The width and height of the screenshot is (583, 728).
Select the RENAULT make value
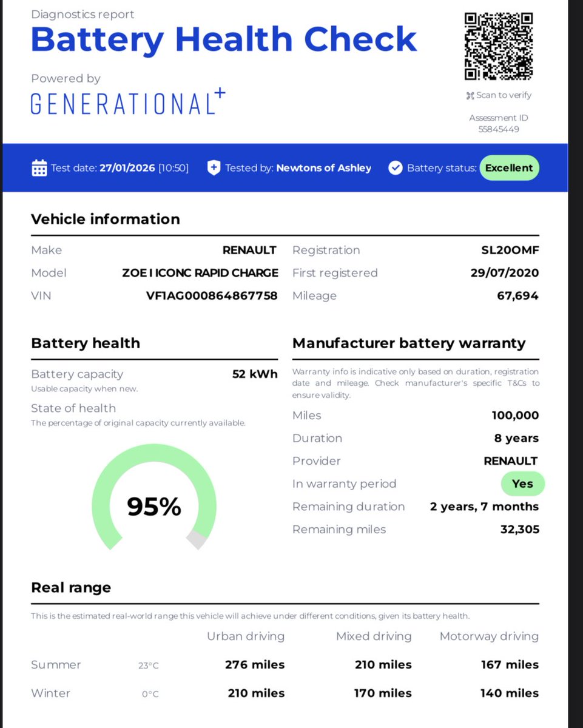point(249,250)
